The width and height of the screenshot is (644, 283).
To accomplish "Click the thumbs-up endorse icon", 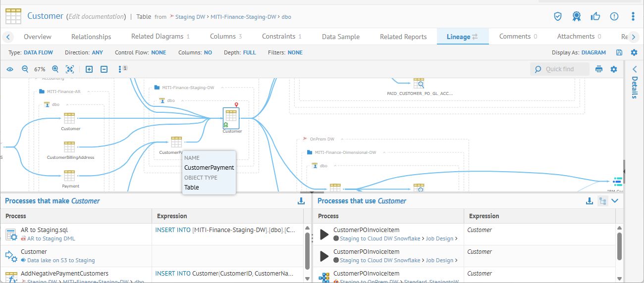I will [x=595, y=16].
